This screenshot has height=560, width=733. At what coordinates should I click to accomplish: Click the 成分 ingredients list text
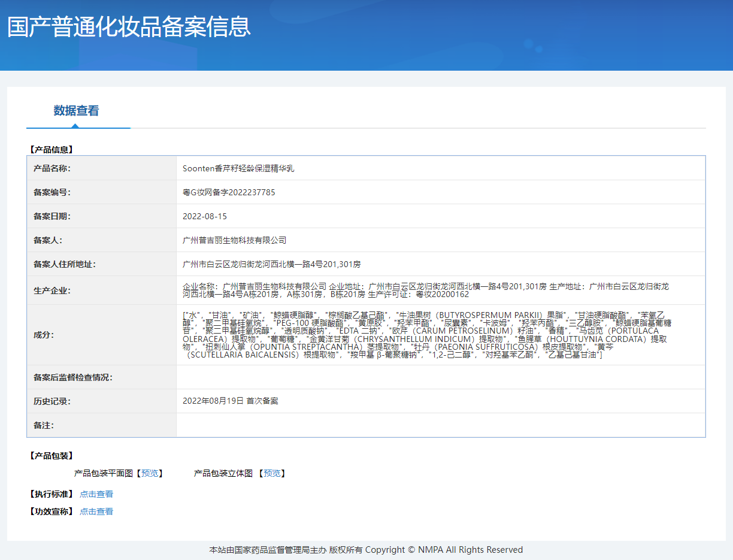coord(425,335)
